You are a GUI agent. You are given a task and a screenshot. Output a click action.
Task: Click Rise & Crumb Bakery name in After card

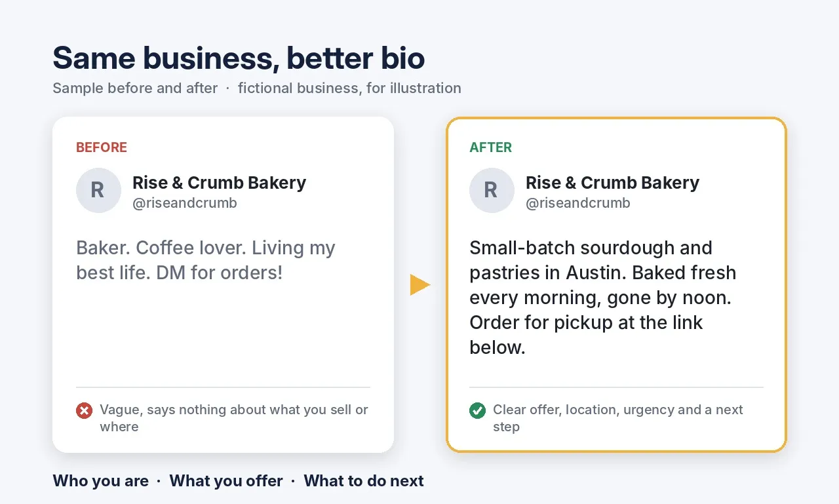612,182
